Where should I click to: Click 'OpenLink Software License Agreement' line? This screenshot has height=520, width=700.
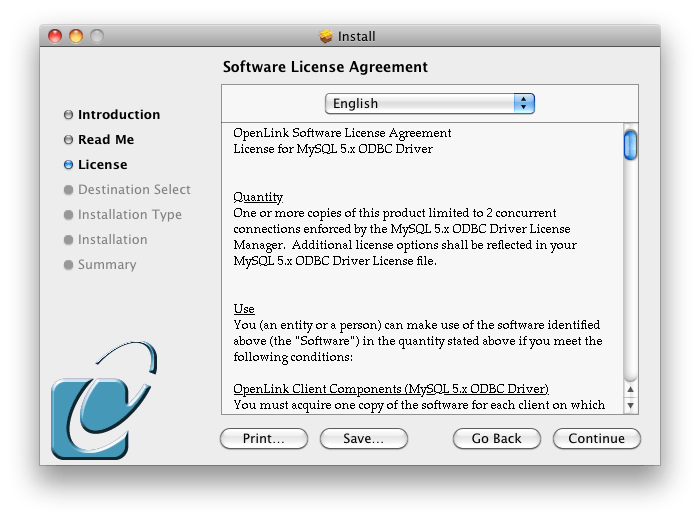point(342,133)
